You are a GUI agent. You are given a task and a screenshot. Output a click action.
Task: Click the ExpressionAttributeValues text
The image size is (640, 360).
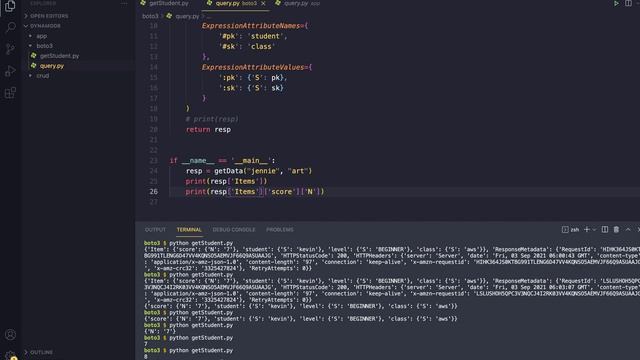coord(253,67)
